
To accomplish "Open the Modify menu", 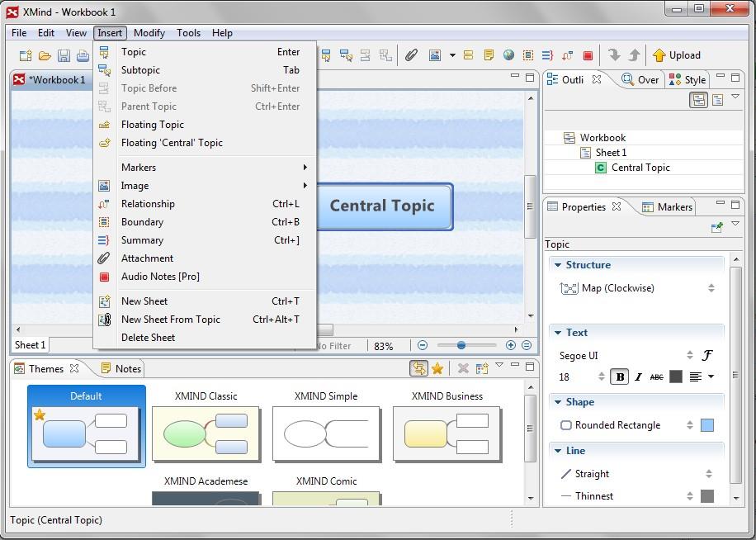I will (x=149, y=33).
